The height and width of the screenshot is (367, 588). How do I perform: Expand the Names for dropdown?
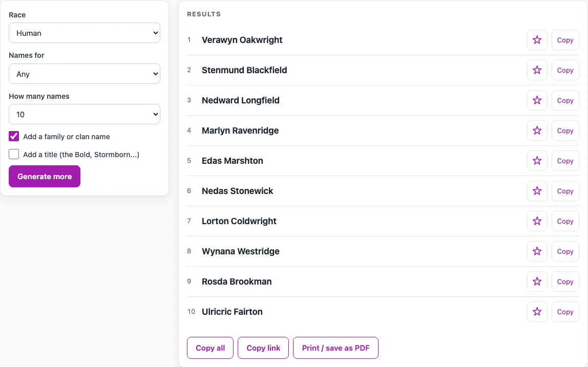tap(85, 74)
